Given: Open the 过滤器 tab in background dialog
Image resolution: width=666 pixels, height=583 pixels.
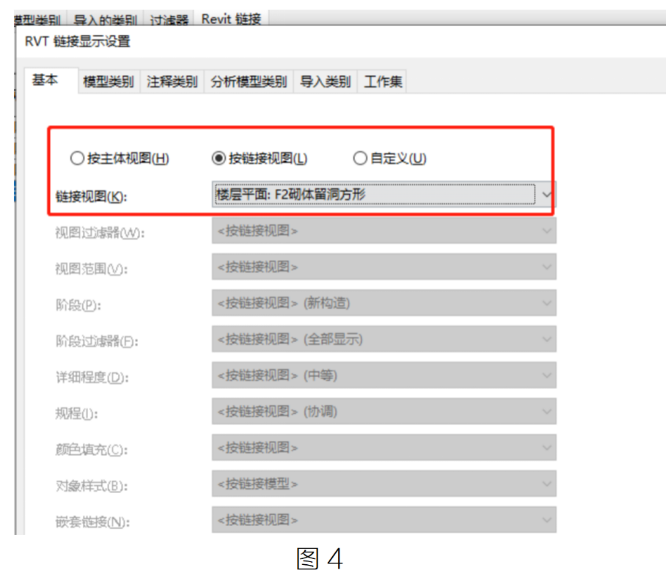Looking at the screenshot, I should (169, 20).
